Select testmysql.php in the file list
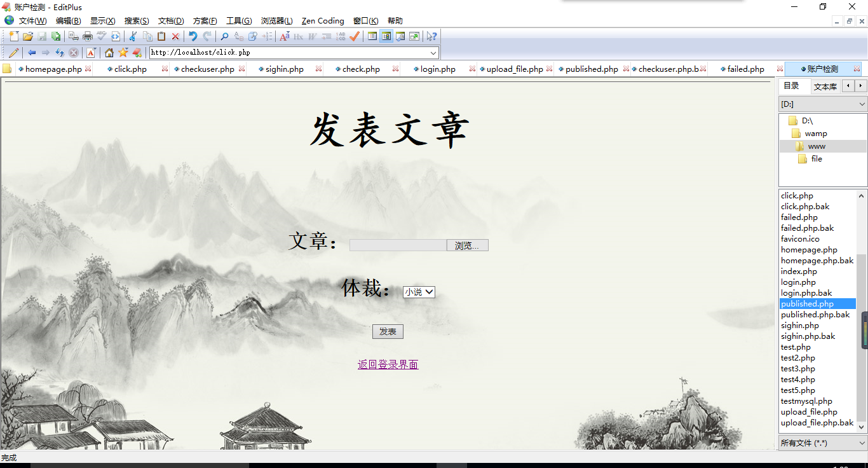868x468 pixels. [806, 401]
